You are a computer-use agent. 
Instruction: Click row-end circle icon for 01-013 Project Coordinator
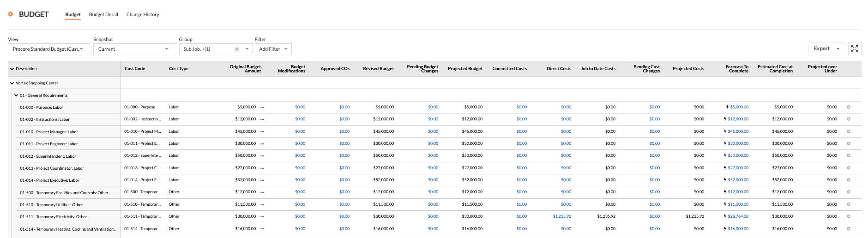pos(849,168)
